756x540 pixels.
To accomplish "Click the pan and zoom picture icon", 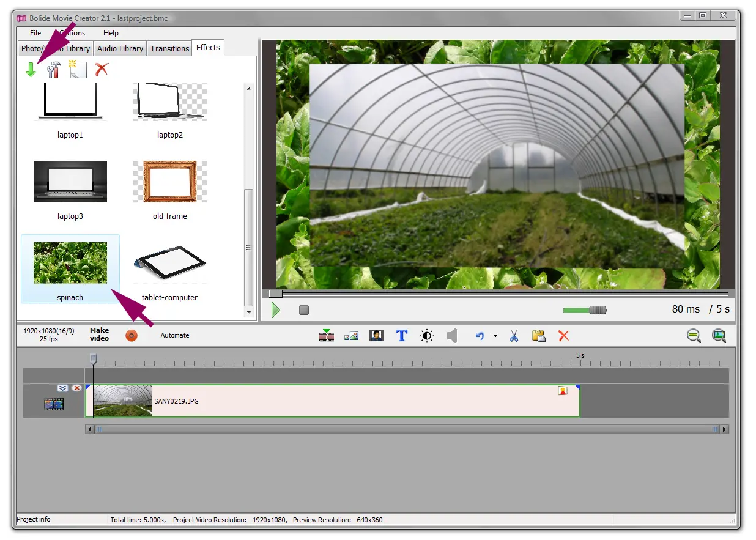I will point(351,336).
